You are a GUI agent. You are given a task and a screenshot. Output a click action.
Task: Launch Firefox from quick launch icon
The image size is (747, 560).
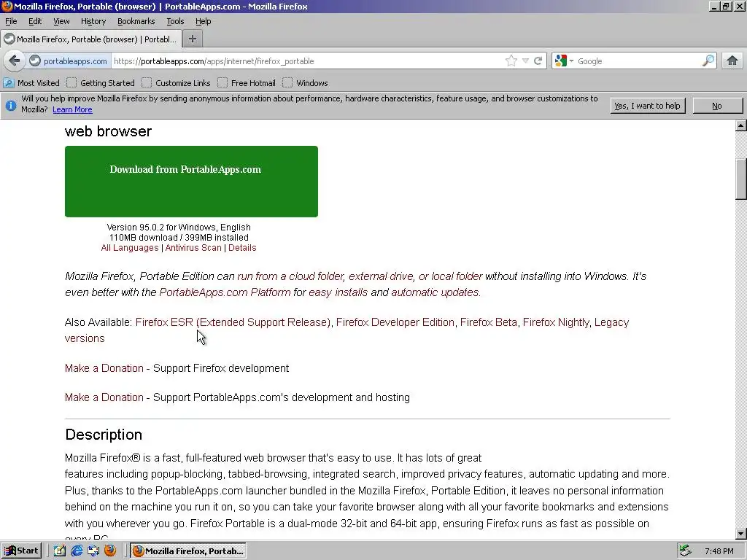click(x=110, y=551)
